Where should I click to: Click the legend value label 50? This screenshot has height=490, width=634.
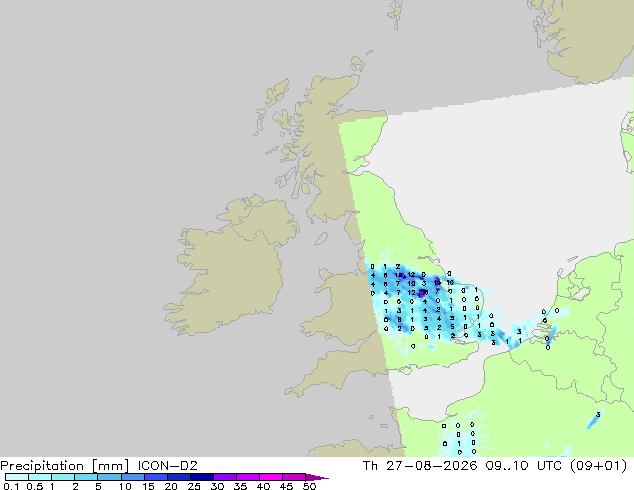pyautogui.click(x=309, y=486)
